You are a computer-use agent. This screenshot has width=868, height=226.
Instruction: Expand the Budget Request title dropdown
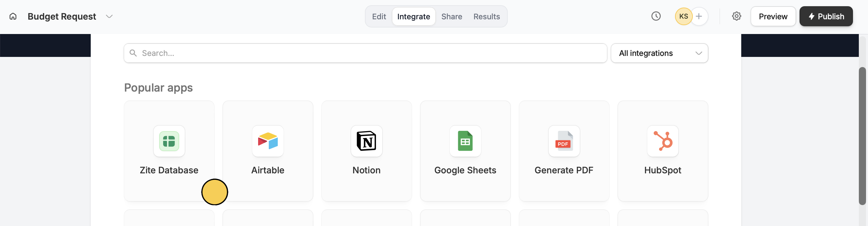109,16
